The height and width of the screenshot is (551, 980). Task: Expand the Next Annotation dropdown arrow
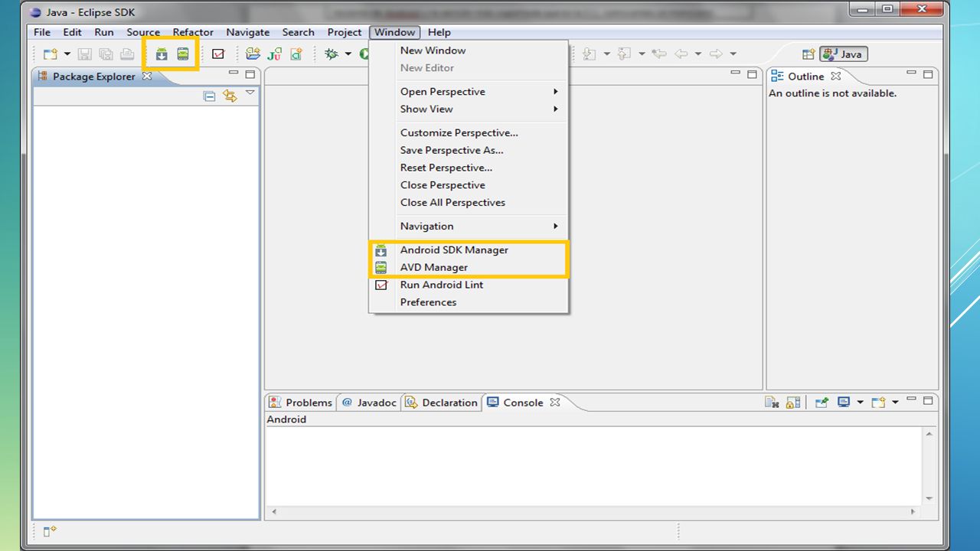[x=606, y=54]
